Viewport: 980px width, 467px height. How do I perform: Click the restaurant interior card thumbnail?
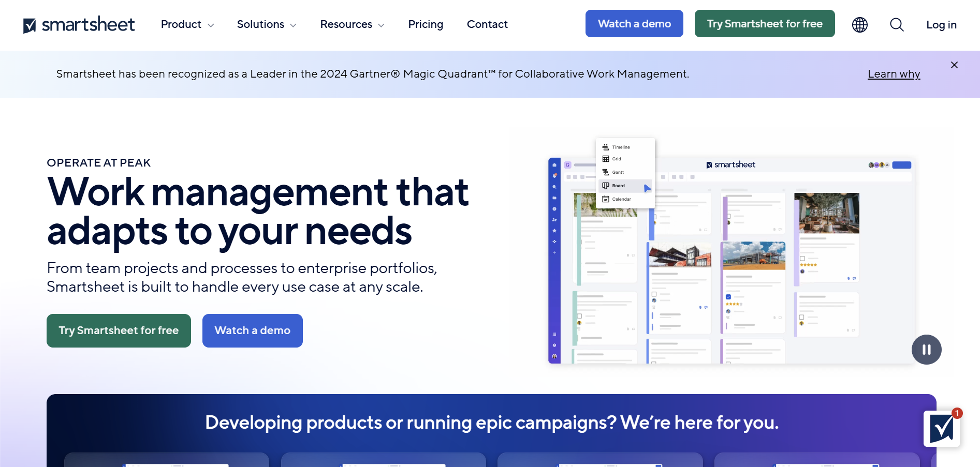click(827, 213)
